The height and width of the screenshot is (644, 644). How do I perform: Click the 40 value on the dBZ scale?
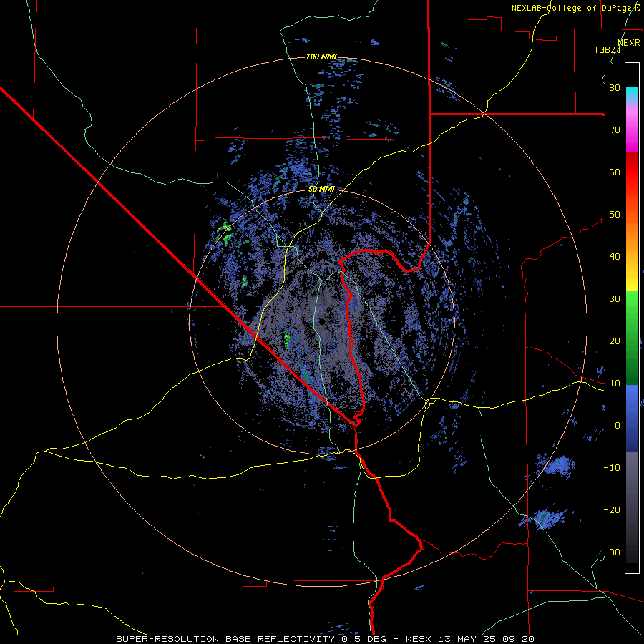(615, 257)
